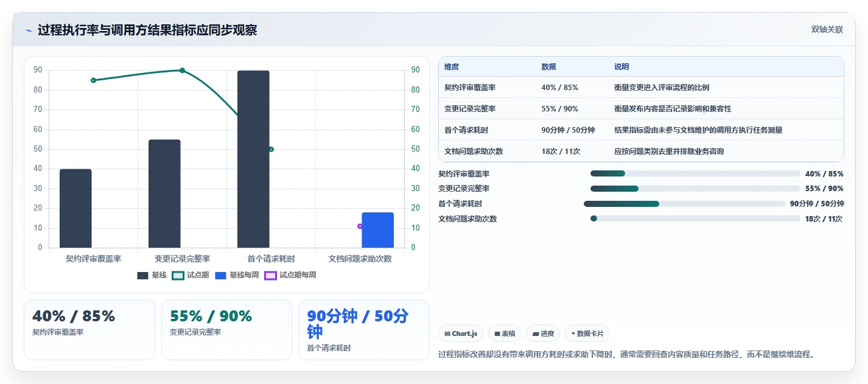Toggle the 试点期 legend item
Screen dimensions: 868x384
tap(191, 275)
